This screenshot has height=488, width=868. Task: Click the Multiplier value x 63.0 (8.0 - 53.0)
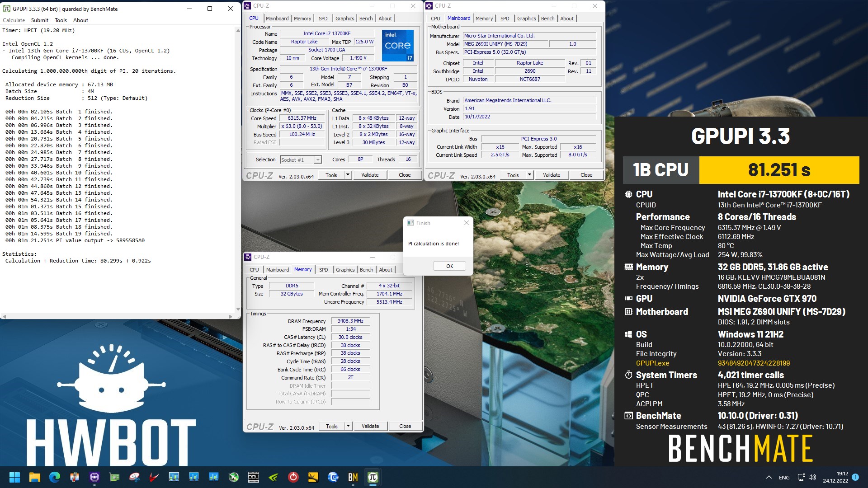[302, 127]
